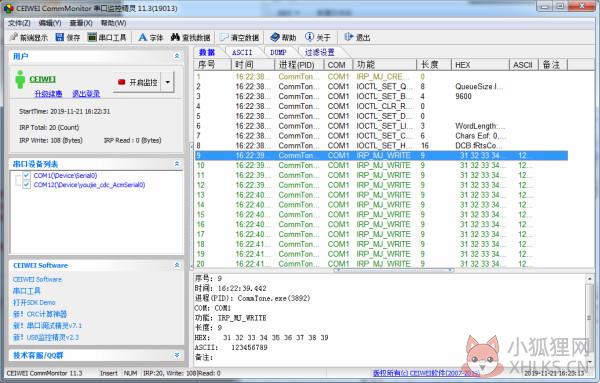Image resolution: width=600 pixels, height=383 pixels.
Task: Collapse the serial device list panel
Action: (x=177, y=164)
